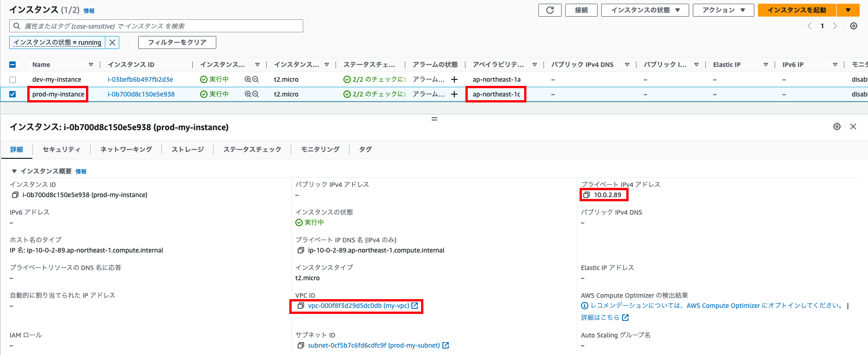Uncheck the prod-my-instance row checkbox
This screenshot has height=355, width=868.
[x=12, y=94]
